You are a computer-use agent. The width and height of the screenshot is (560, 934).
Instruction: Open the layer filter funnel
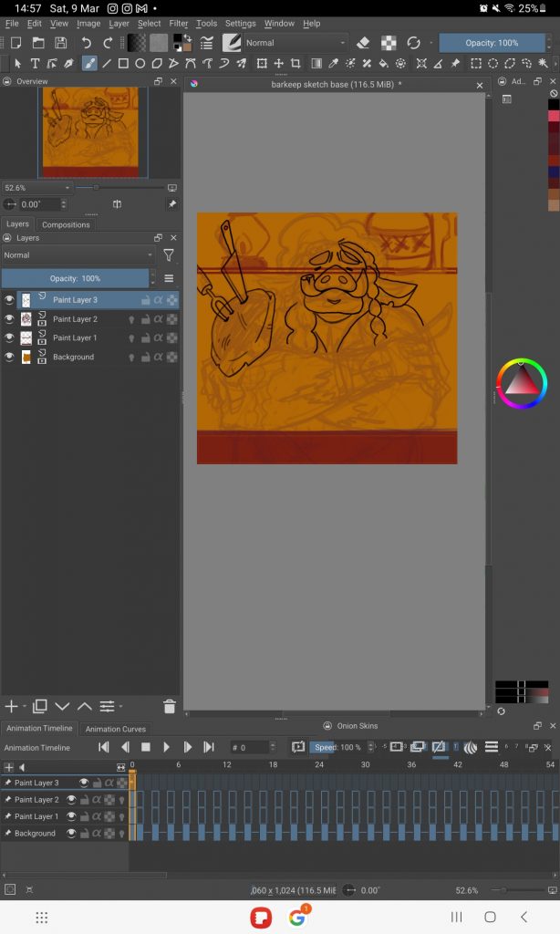coord(169,255)
